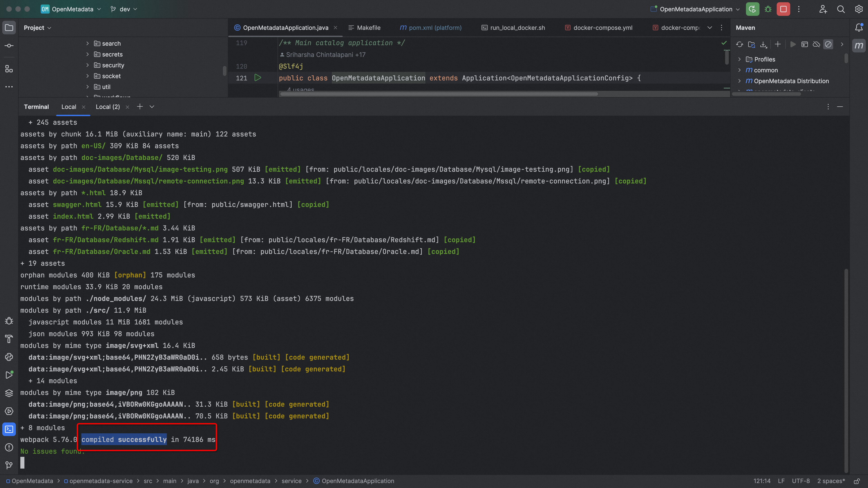The width and height of the screenshot is (868, 488).
Task: Open the Git tool window icon
Action: point(9,465)
